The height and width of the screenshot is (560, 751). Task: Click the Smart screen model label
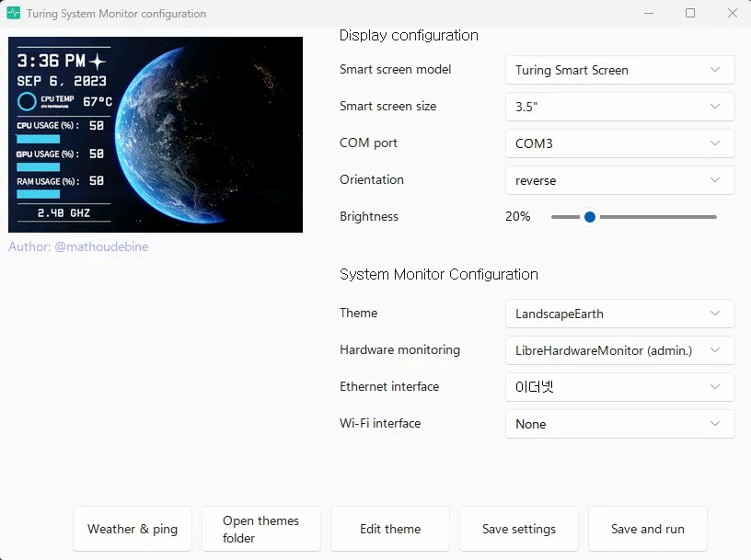click(x=395, y=69)
